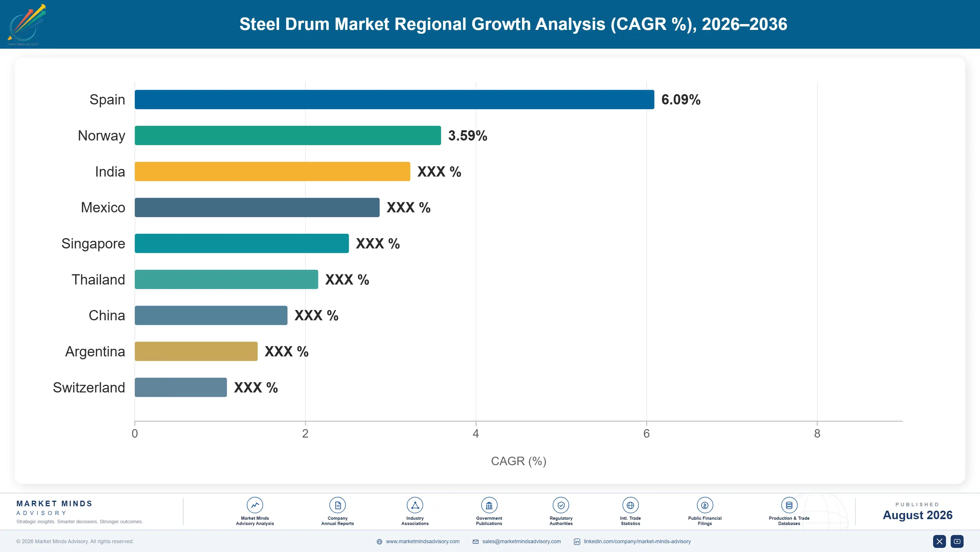Open linkedin.com/company/market-minds-advisory link
The image size is (980, 552).
coord(637,541)
